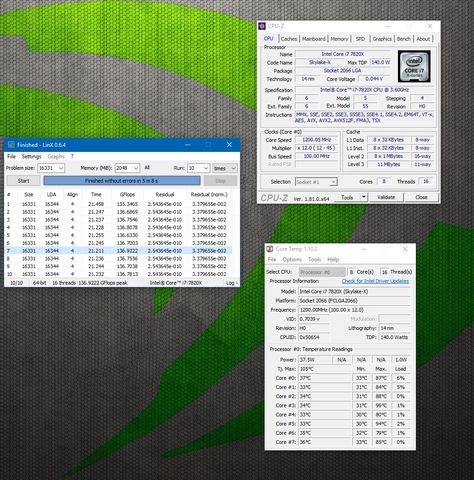Open the Select CPU Processor #0 dropdown
Screen dimensions: 474x480
click(322, 272)
